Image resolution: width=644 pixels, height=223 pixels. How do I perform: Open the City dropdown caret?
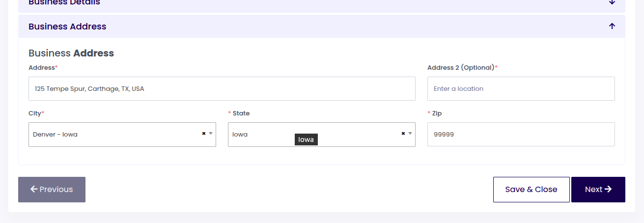click(x=211, y=134)
